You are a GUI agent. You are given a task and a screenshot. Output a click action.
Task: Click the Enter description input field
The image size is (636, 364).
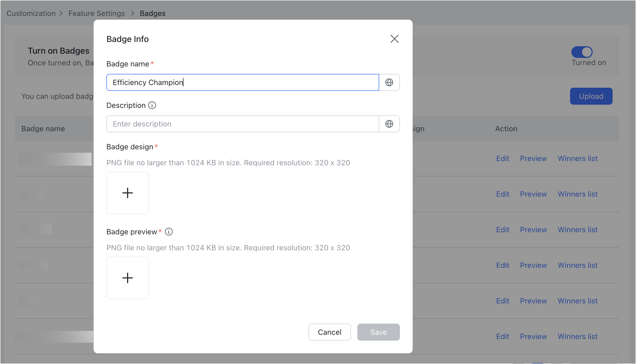coord(242,124)
